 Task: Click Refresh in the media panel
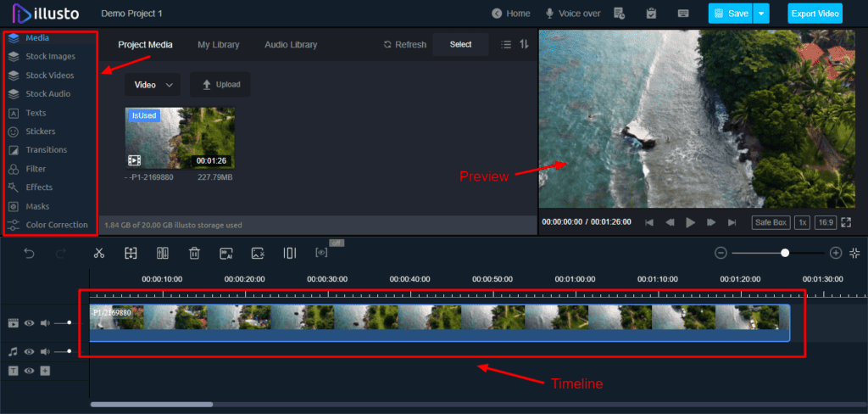pyautogui.click(x=404, y=45)
